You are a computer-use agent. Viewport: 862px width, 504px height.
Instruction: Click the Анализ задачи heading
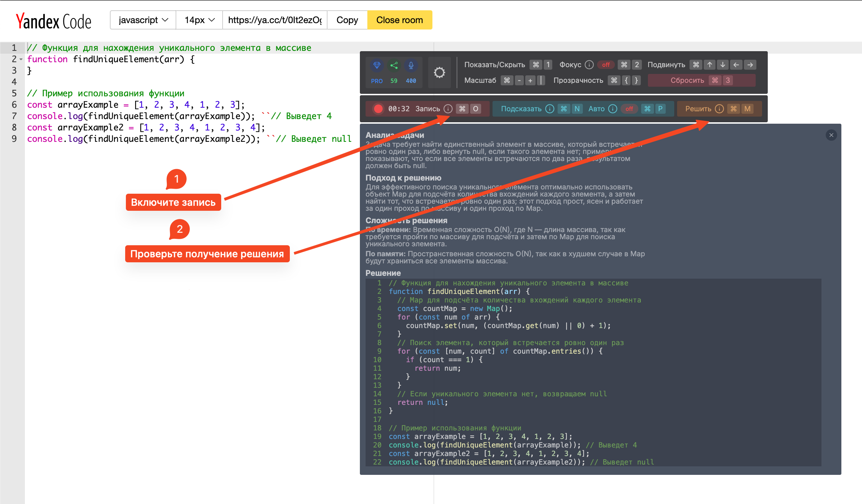click(395, 135)
